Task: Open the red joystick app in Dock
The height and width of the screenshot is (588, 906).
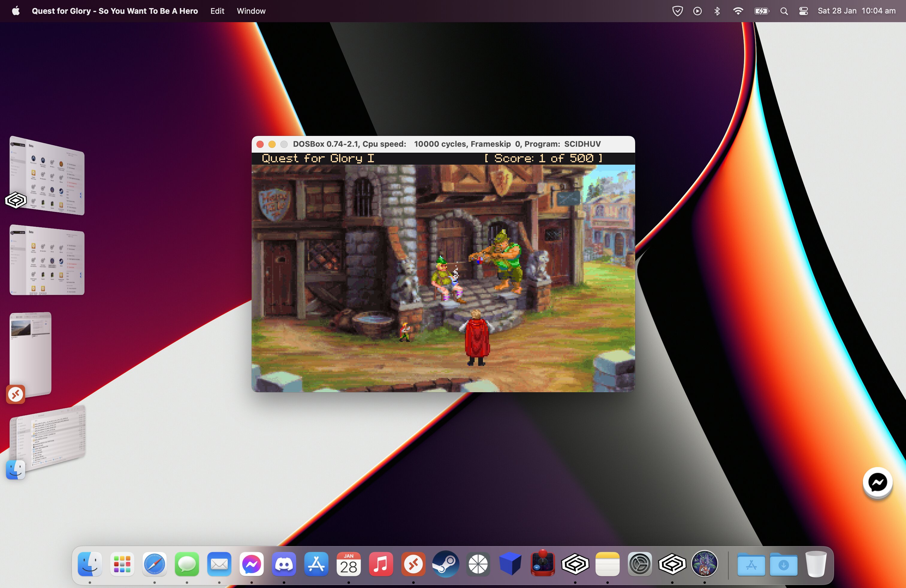Action: pyautogui.click(x=543, y=563)
